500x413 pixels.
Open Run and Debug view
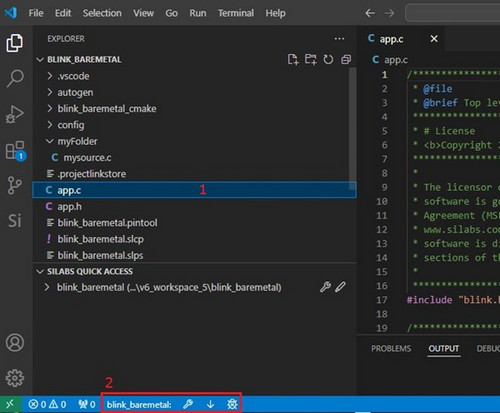click(15, 114)
